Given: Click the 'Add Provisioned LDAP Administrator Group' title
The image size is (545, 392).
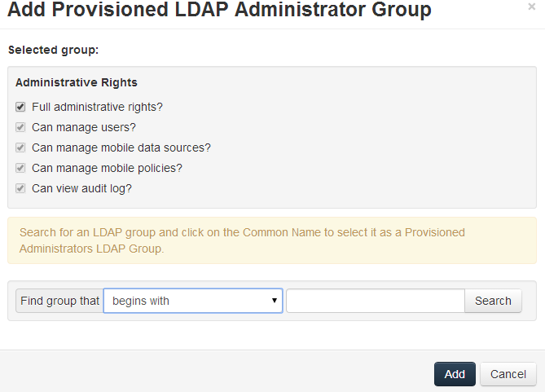Looking at the screenshot, I should [220, 11].
